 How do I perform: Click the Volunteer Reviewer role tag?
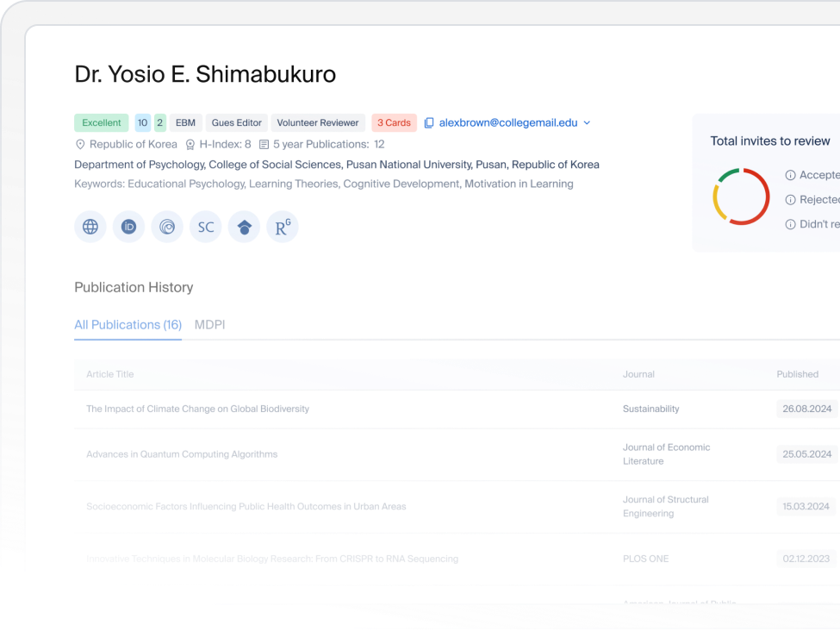(318, 122)
